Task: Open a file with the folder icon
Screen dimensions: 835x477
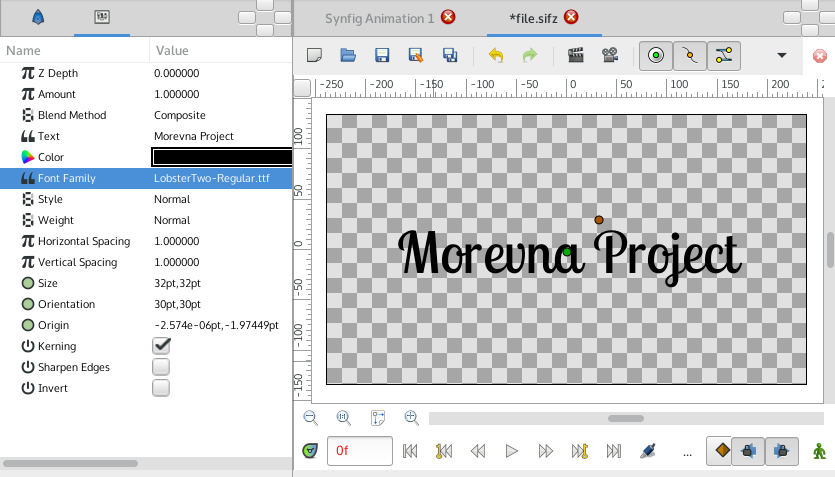Action: point(348,55)
